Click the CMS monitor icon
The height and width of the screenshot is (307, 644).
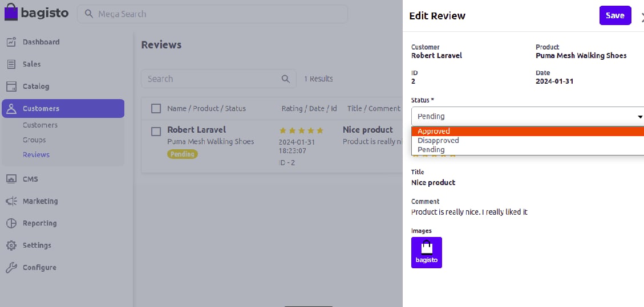click(11, 179)
